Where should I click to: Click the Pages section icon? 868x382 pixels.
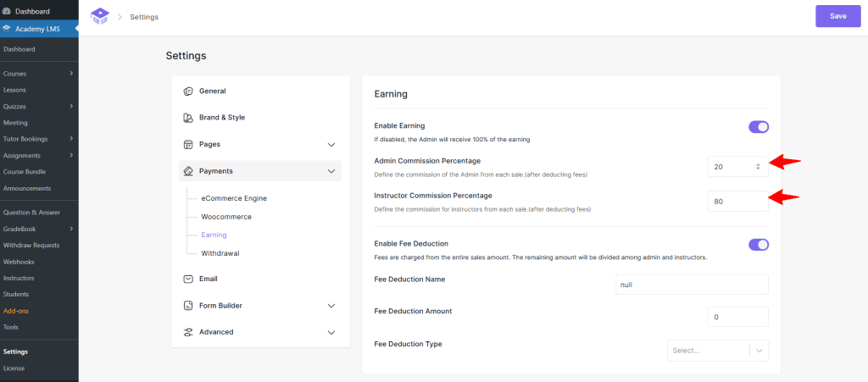tap(188, 144)
